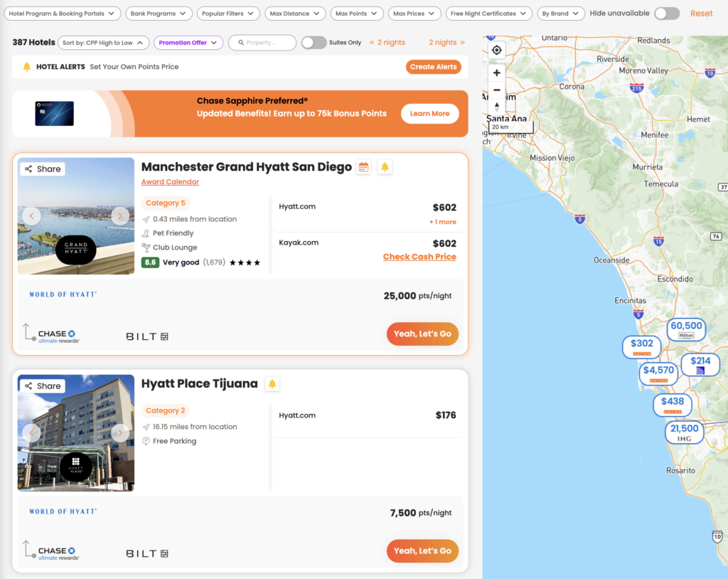Select the 60,500 Hilton map marker

click(x=686, y=329)
